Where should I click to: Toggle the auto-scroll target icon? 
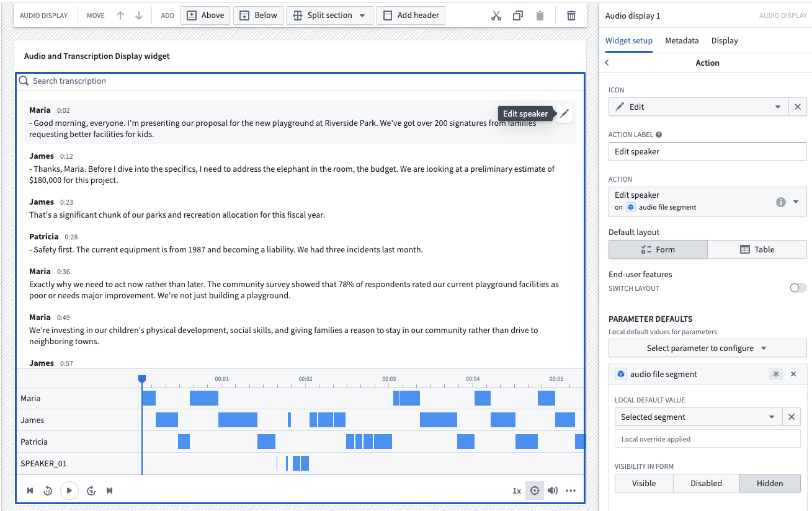[x=534, y=491]
